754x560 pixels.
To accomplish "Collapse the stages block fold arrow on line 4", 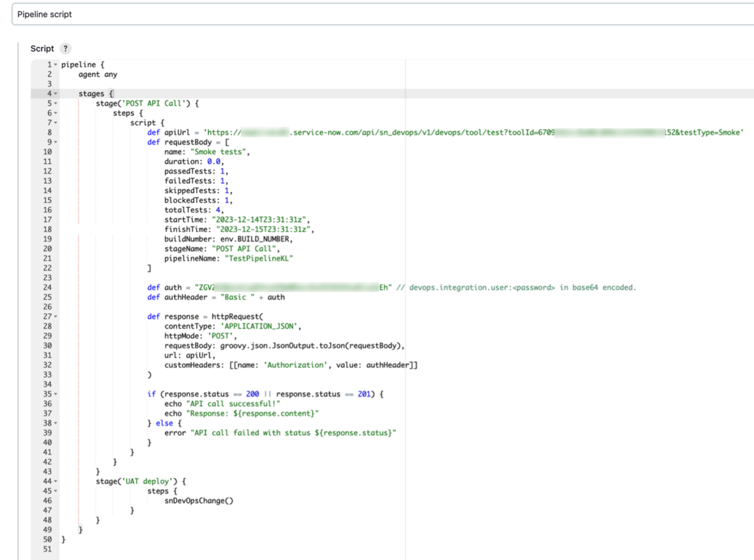I will click(56, 94).
